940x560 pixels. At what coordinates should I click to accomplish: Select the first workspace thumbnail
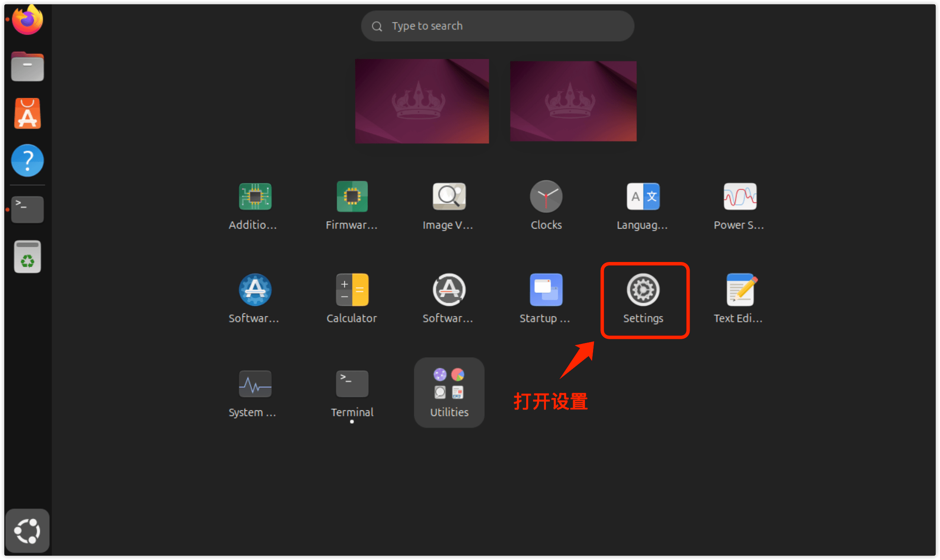[422, 101]
